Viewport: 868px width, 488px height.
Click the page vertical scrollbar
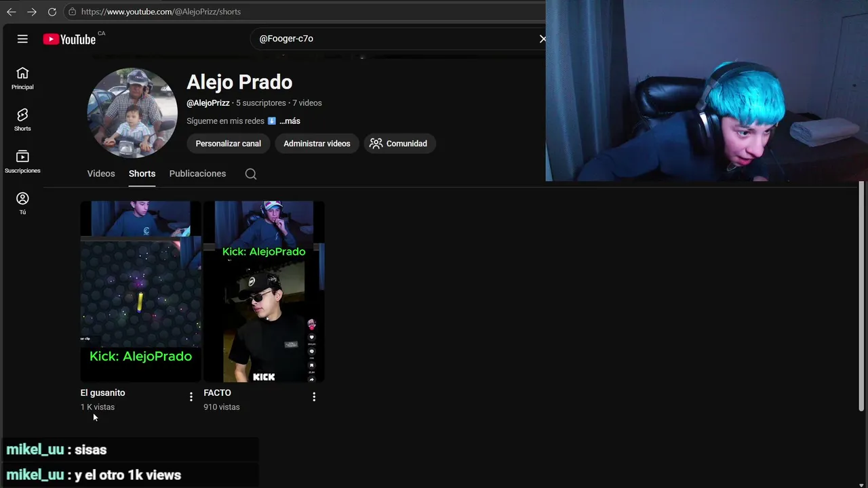(862, 295)
